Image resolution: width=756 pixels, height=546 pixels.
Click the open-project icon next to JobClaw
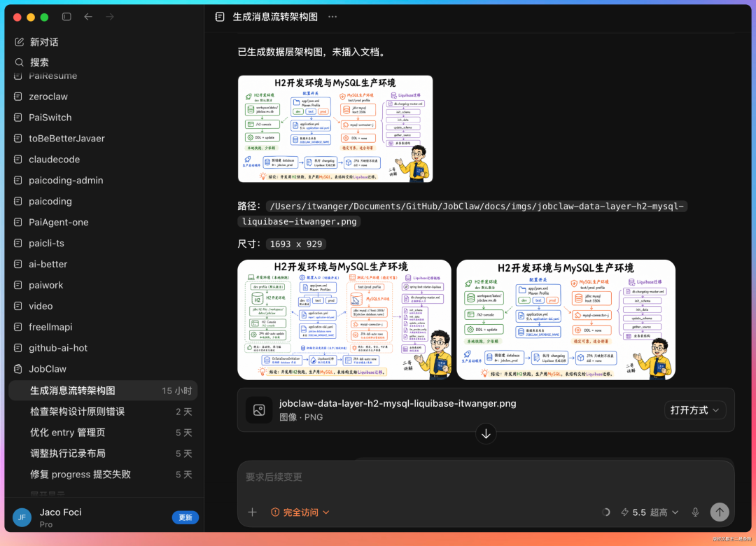pyautogui.click(x=17, y=369)
